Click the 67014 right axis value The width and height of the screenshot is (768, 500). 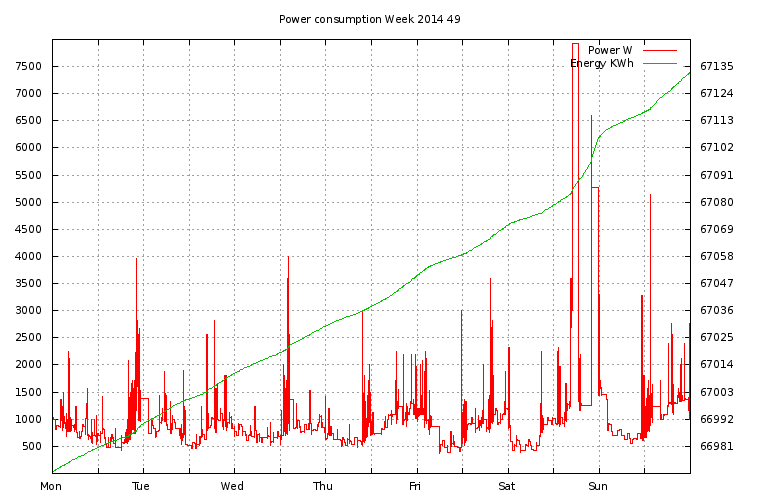coord(717,364)
